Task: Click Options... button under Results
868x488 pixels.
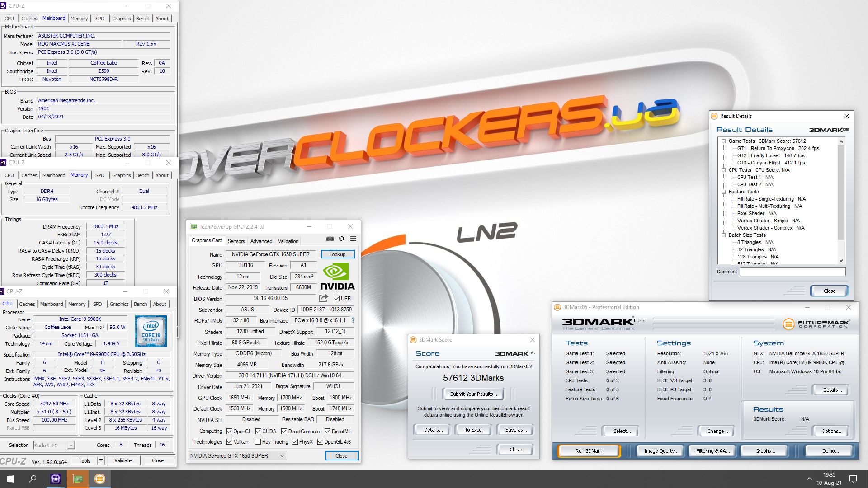Action: pos(832,431)
